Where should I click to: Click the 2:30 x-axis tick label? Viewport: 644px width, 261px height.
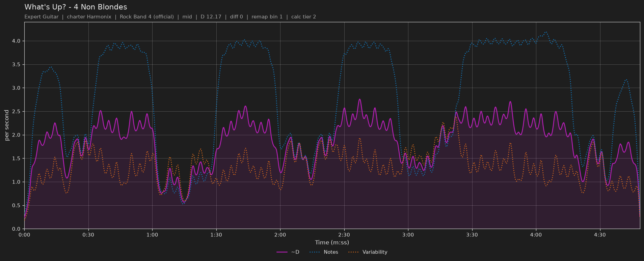[344, 235]
